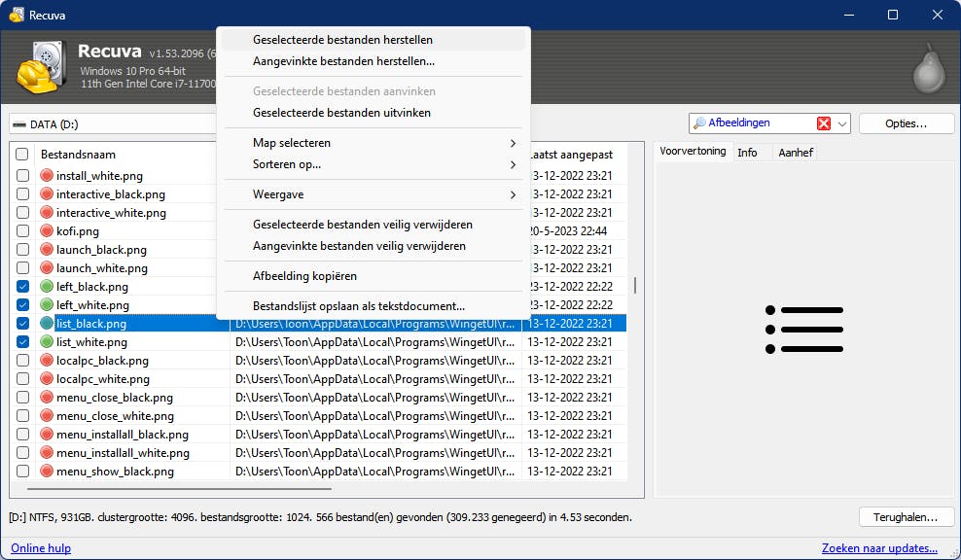Uncheck the box for list_black.png

pos(22,323)
